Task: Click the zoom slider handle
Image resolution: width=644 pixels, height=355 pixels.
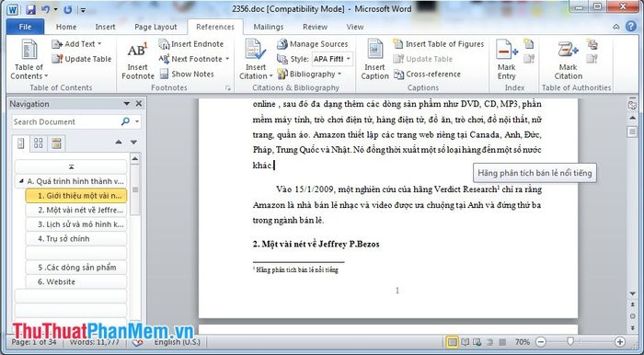Action: click(x=570, y=341)
